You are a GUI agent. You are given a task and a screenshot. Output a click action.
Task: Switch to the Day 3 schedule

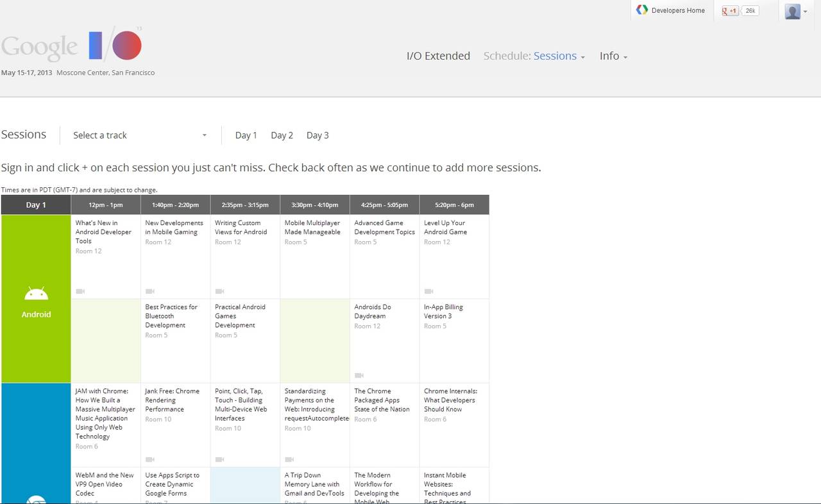[317, 135]
